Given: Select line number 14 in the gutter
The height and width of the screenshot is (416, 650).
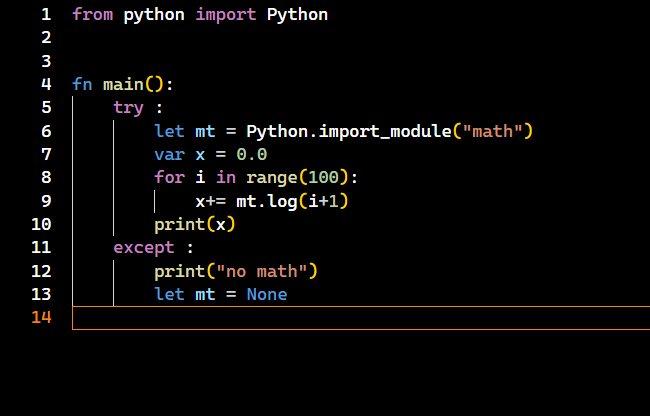Looking at the screenshot, I should [x=41, y=318].
